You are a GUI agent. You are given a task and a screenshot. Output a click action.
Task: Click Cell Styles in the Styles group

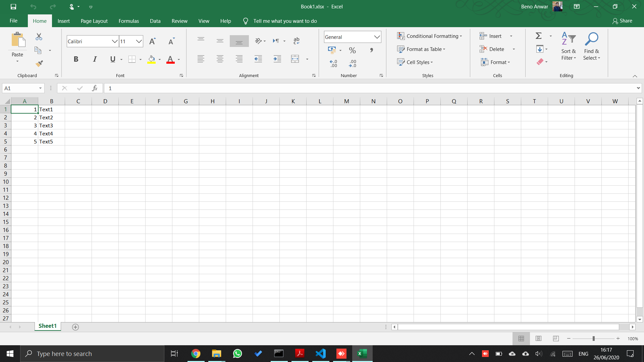[415, 62]
